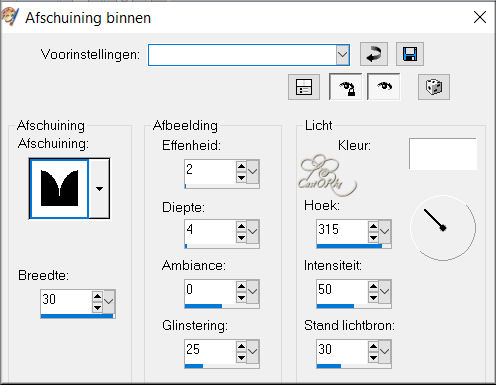Click the reset to default arrow icon
Screen dimensions: 496x385
pyautogui.click(x=374, y=54)
